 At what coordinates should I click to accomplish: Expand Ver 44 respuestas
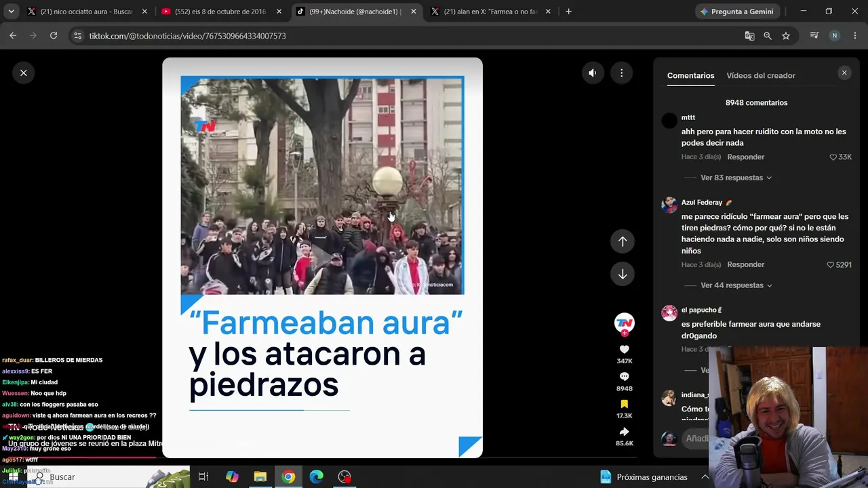click(x=736, y=285)
